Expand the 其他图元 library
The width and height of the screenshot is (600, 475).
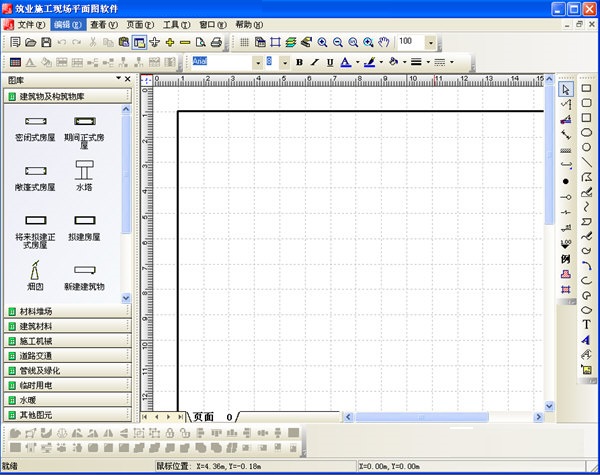pyautogui.click(x=68, y=415)
